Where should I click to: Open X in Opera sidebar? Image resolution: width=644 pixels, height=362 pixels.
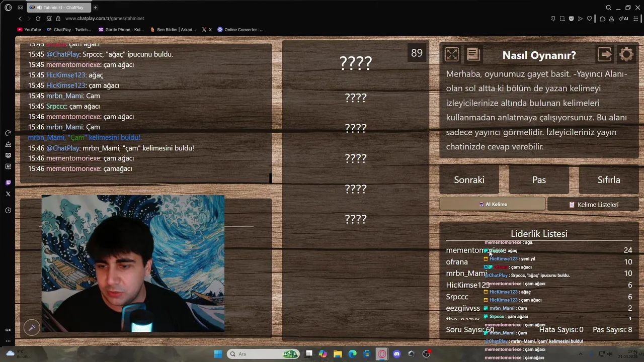(8, 194)
